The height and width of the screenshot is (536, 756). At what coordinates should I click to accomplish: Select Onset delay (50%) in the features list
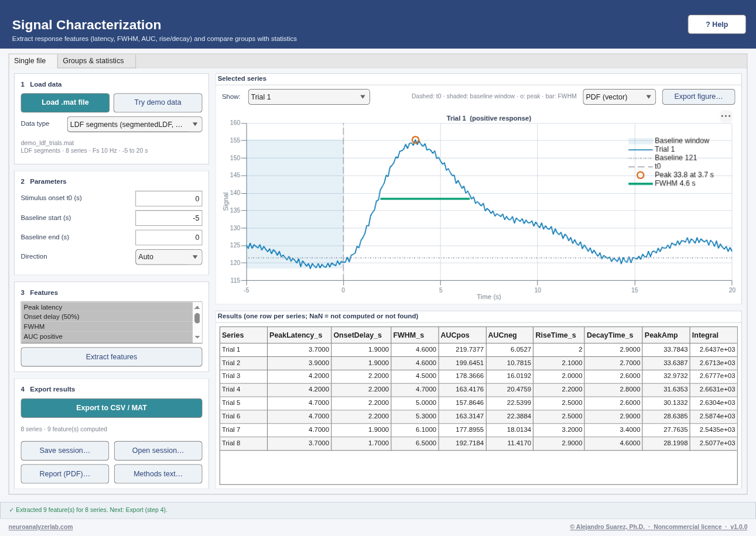107,317
